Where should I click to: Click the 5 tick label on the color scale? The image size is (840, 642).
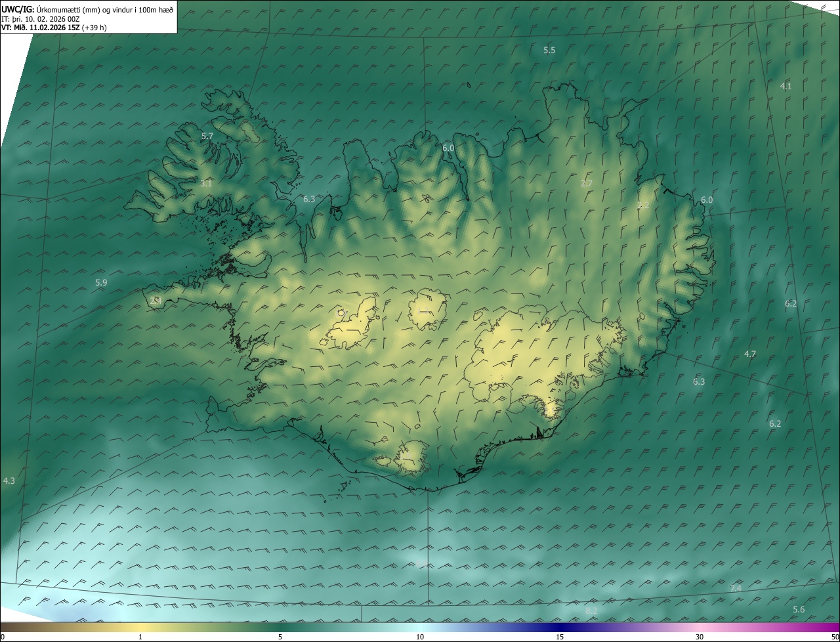click(280, 637)
